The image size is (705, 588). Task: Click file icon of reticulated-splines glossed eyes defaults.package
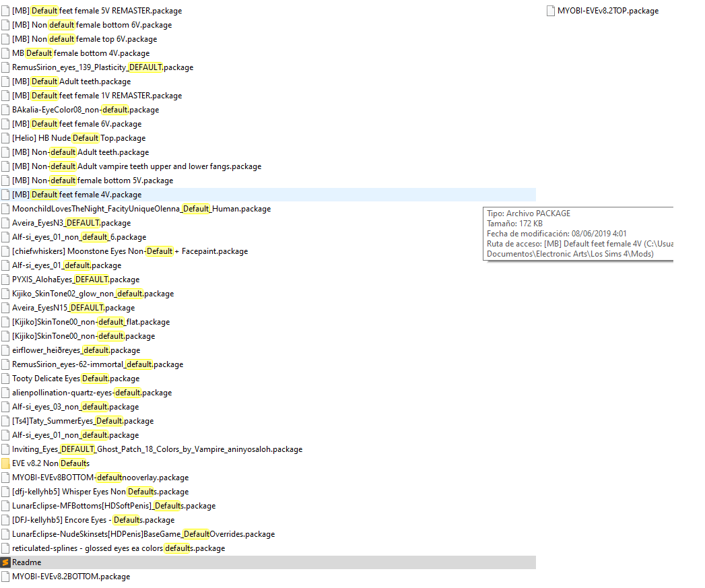5,548
